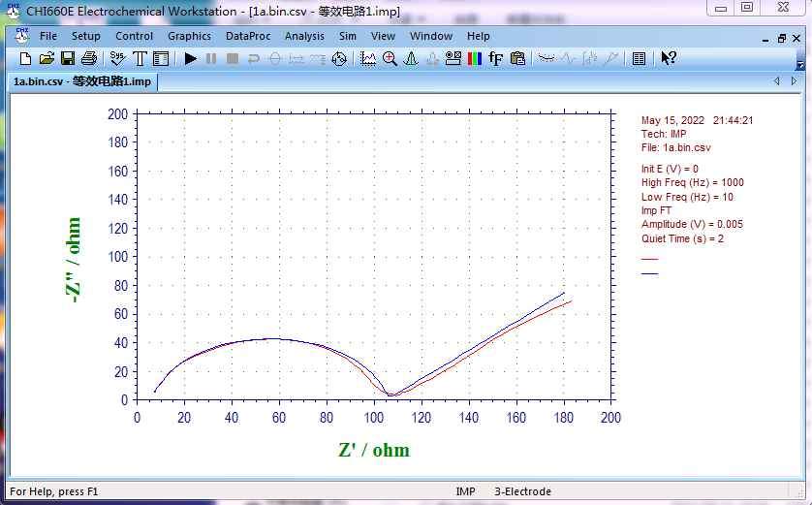Open the Technique selection (T) icon
Viewport: 812px width, 505px height.
(140, 59)
